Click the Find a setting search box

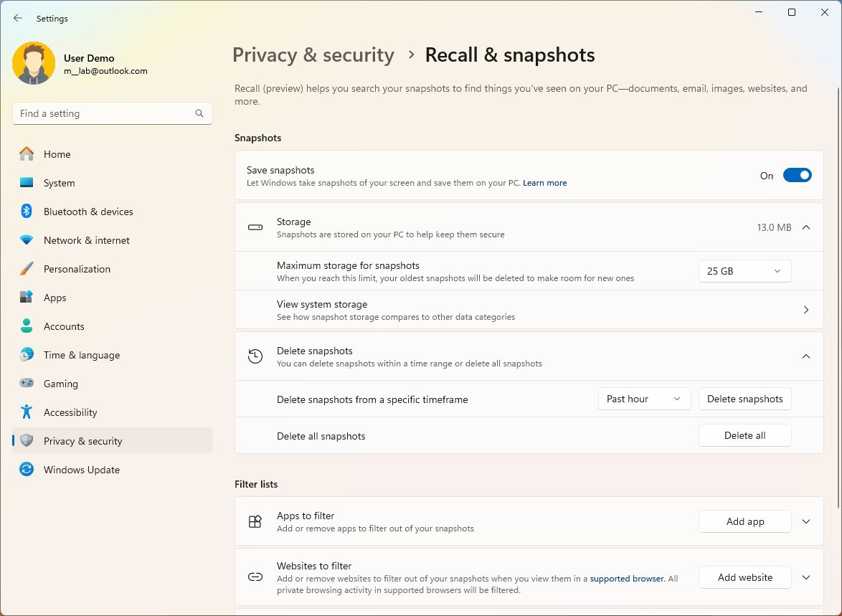112,113
